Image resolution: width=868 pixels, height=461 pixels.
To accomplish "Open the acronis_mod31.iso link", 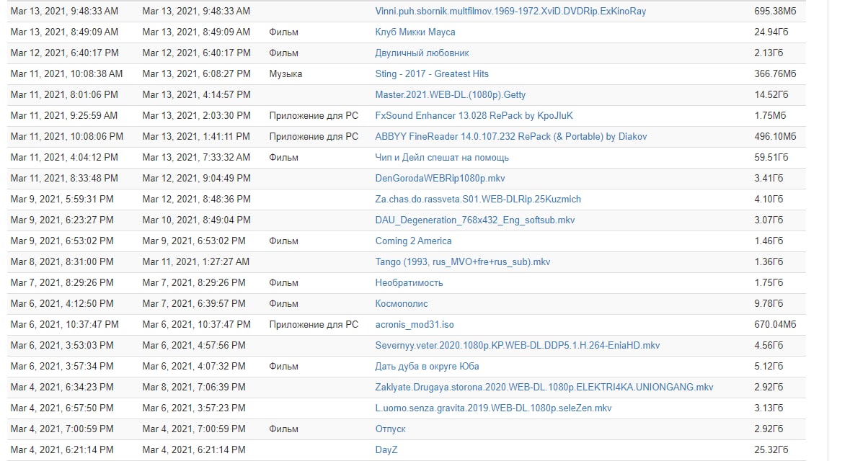I will tap(415, 325).
